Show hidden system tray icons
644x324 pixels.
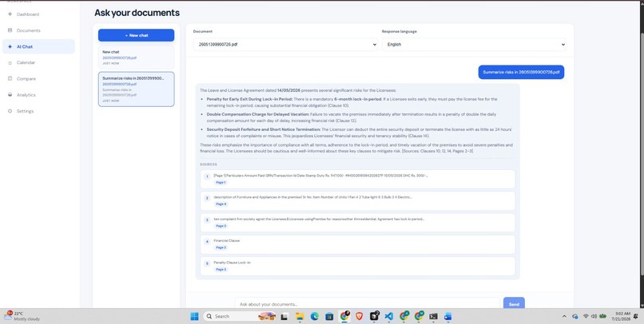(x=564, y=316)
